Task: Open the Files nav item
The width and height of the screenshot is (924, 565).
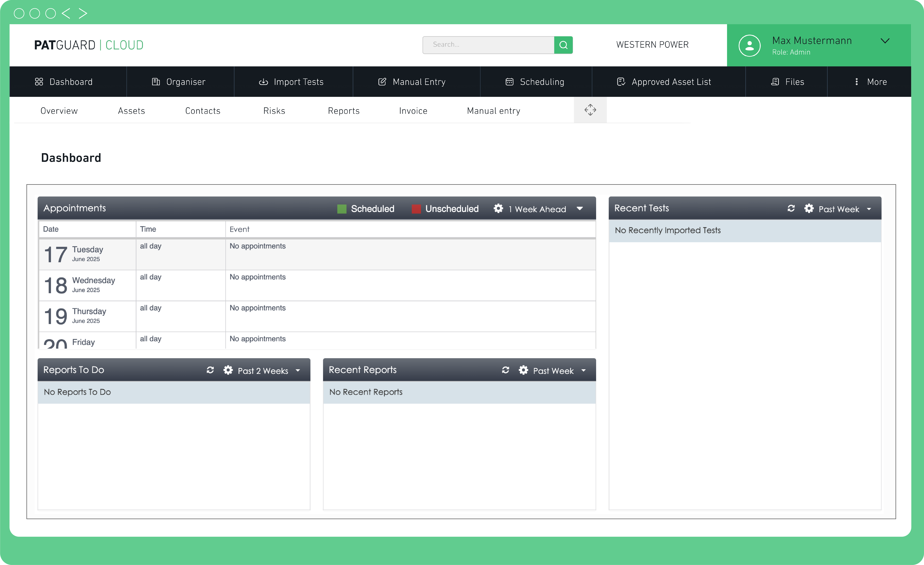Action: coord(786,82)
